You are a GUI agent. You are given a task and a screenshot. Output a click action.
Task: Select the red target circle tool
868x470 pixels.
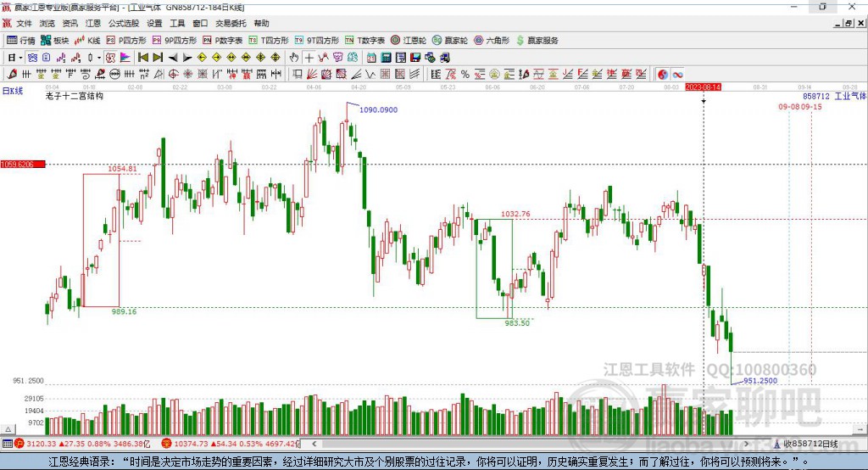[x=173, y=75]
